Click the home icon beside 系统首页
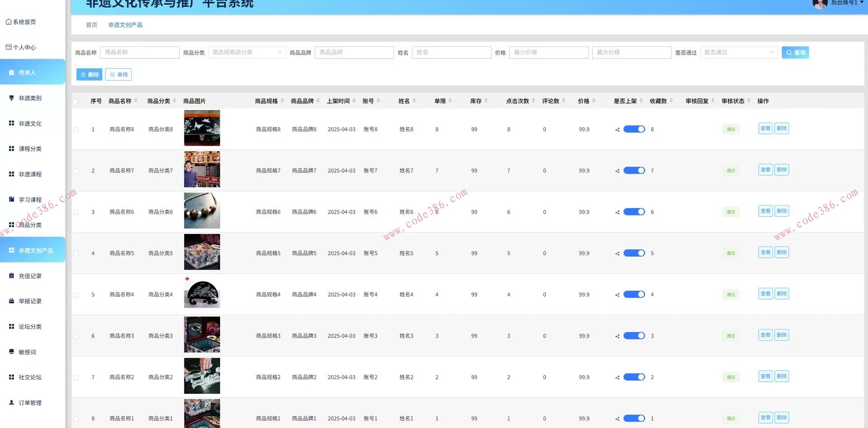 [9, 22]
